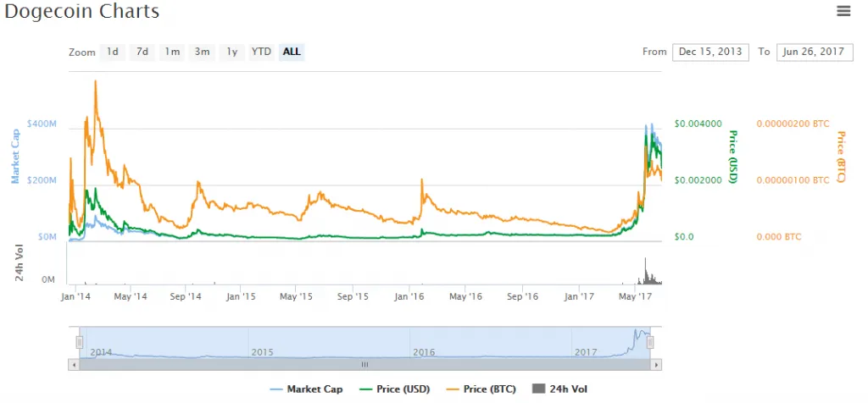Edit the From date field

point(710,52)
